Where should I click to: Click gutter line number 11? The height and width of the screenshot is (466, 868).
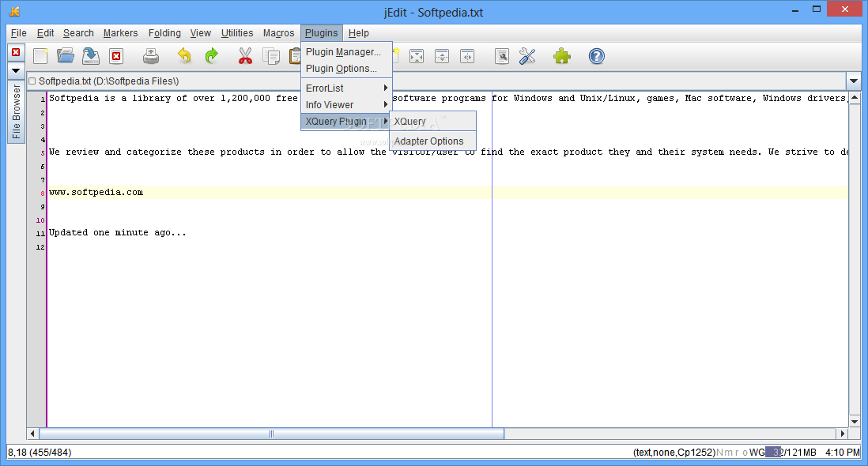click(x=40, y=234)
